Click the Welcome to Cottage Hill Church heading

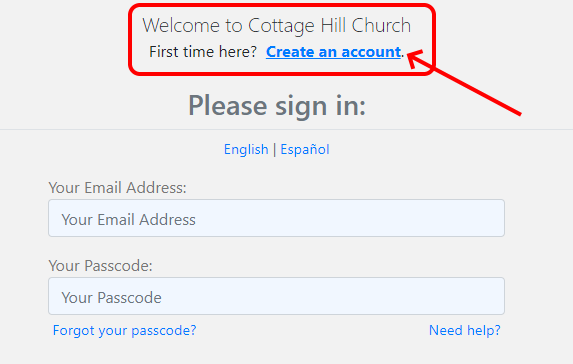tap(277, 26)
